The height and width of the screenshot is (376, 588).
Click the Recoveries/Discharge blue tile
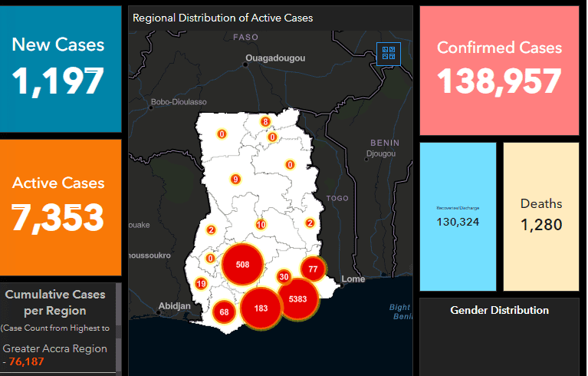pos(458,216)
